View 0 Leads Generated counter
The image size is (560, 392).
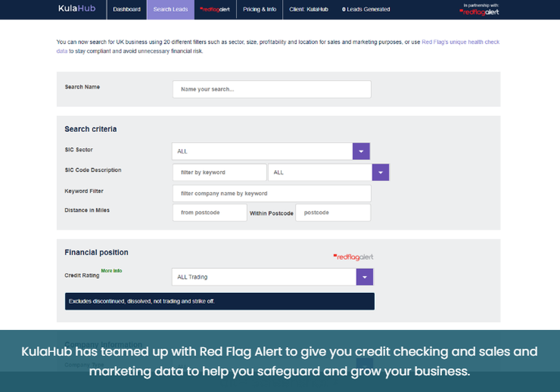point(366,10)
